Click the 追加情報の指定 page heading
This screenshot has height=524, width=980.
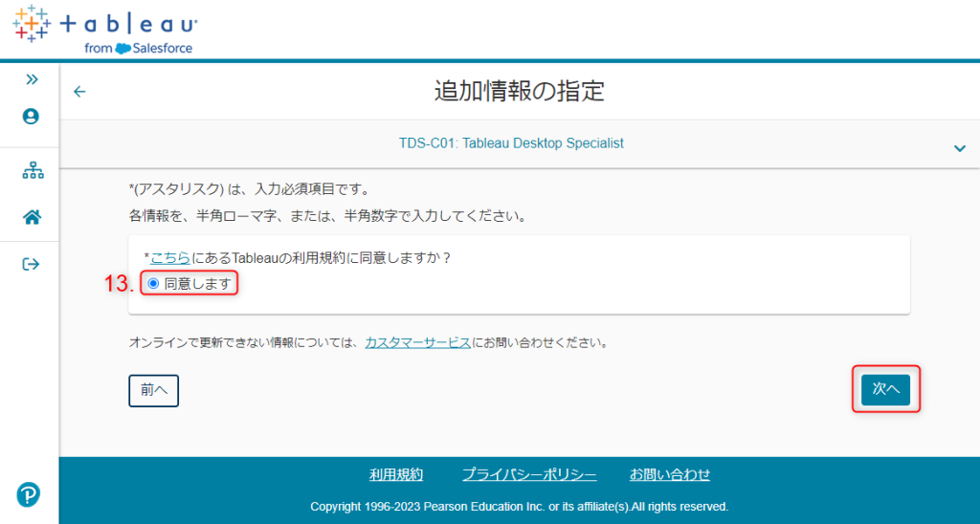pyautogui.click(x=520, y=92)
